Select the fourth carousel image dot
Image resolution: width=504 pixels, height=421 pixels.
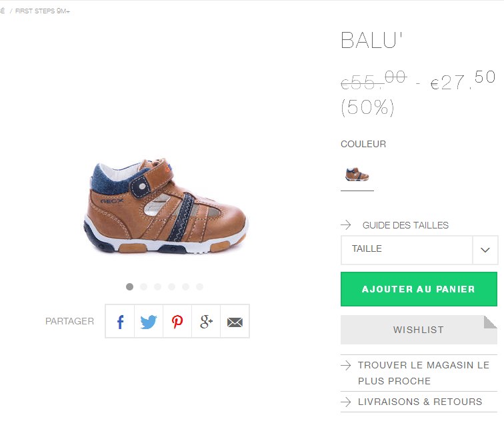click(x=171, y=286)
